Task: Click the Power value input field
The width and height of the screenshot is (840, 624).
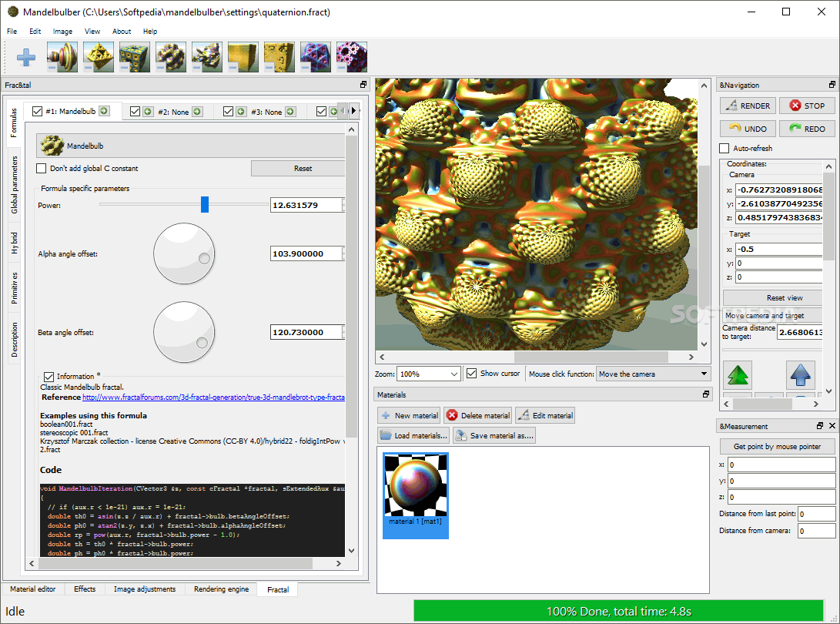Action: [x=306, y=205]
